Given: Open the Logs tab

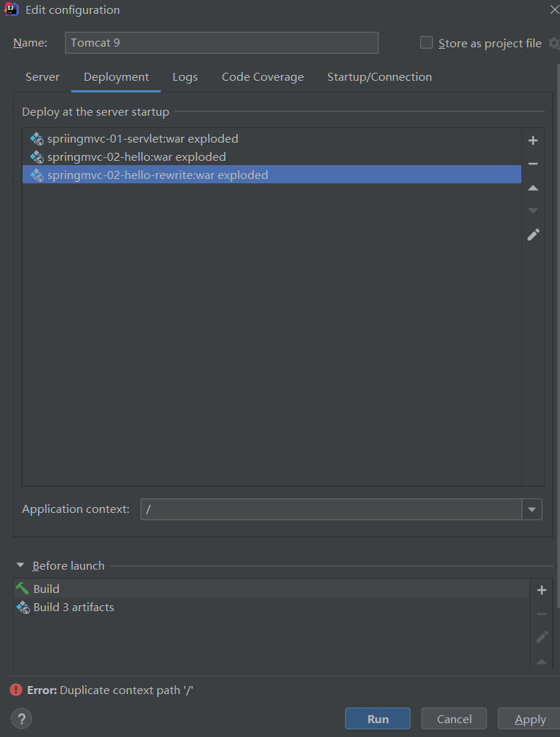Looking at the screenshot, I should click(185, 76).
